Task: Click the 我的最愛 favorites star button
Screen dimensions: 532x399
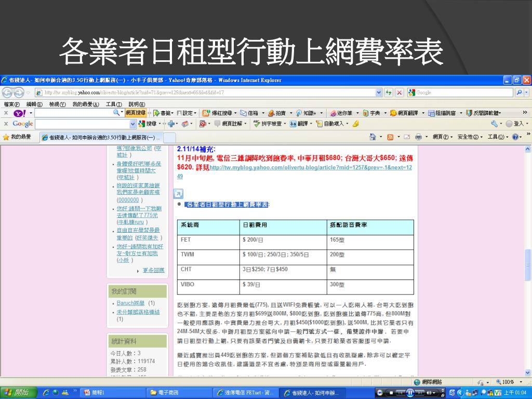Action: (x=17, y=137)
